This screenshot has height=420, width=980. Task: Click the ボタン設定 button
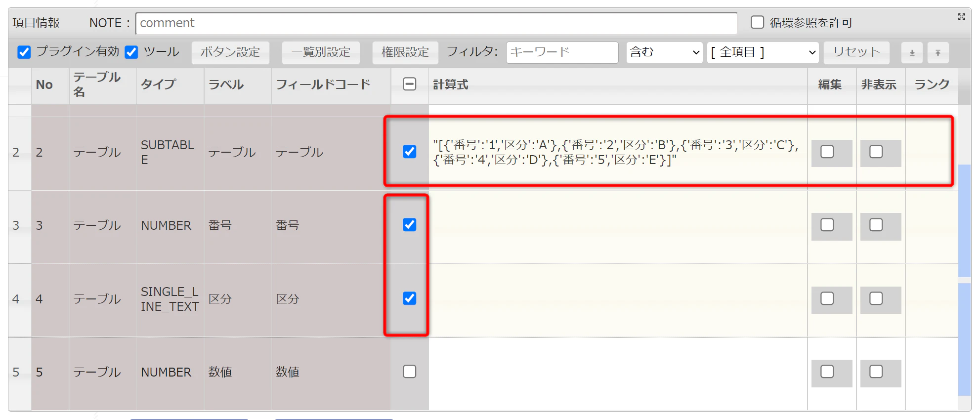click(x=230, y=52)
